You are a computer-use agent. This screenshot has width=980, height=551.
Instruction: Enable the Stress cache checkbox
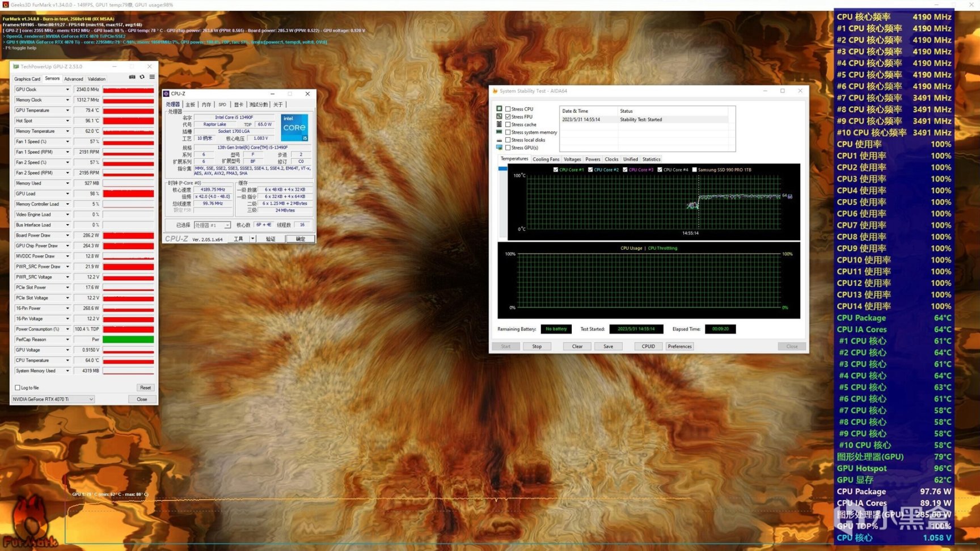[x=508, y=124]
